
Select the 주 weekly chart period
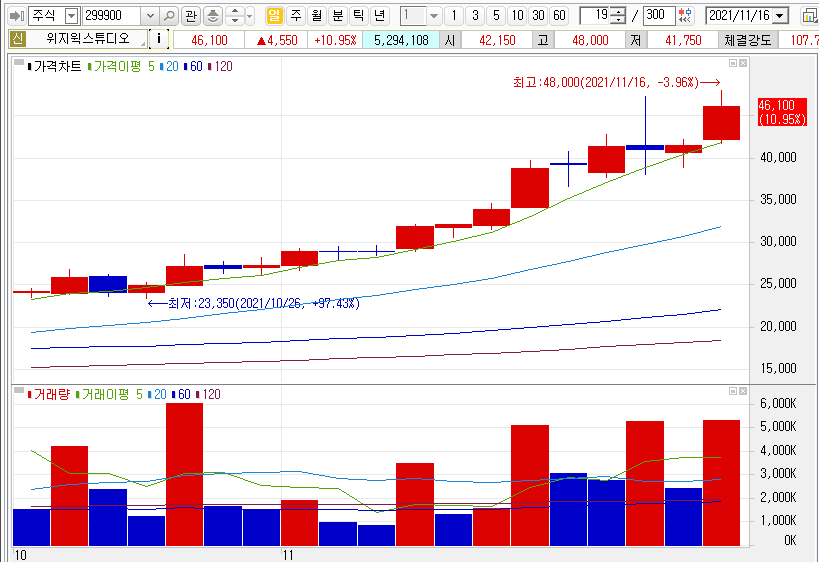296,16
